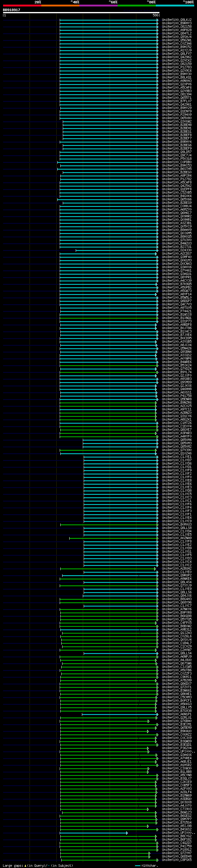Click UniRef100_C0Z3A6 label
The width and height of the screenshot is (197, 868).
(176, 43)
